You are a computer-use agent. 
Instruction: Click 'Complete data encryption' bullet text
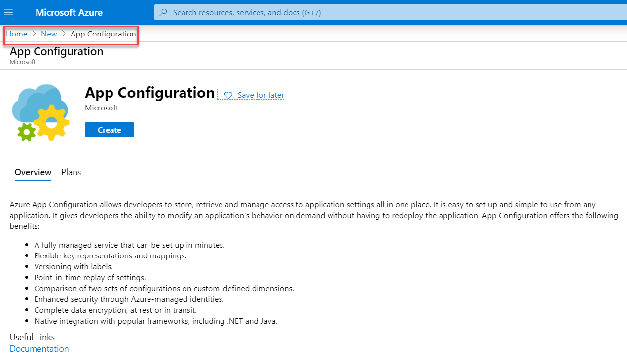coord(116,310)
